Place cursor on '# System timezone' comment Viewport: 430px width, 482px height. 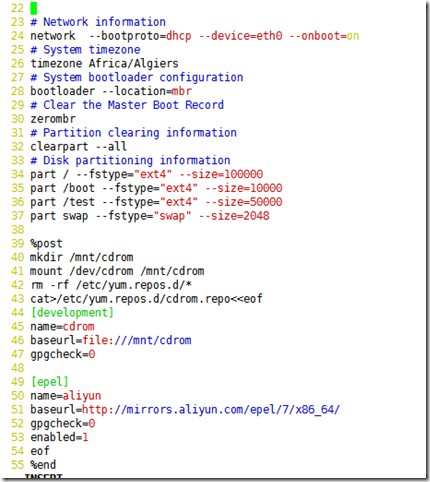[x=85, y=50]
